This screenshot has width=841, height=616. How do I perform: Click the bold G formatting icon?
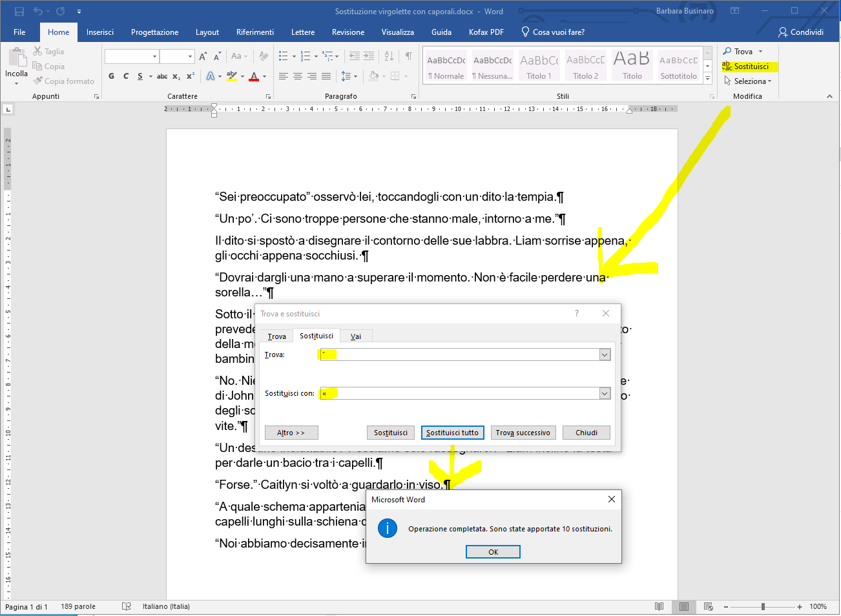(111, 76)
